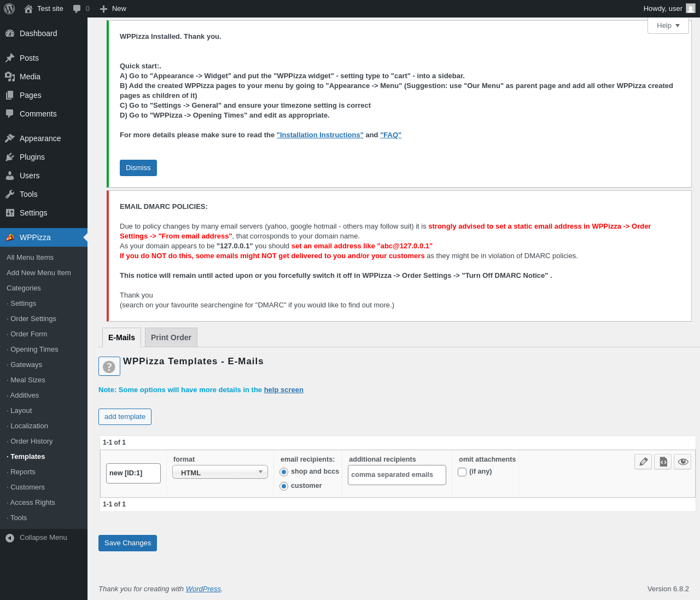Open Order History submenu item

point(30,441)
